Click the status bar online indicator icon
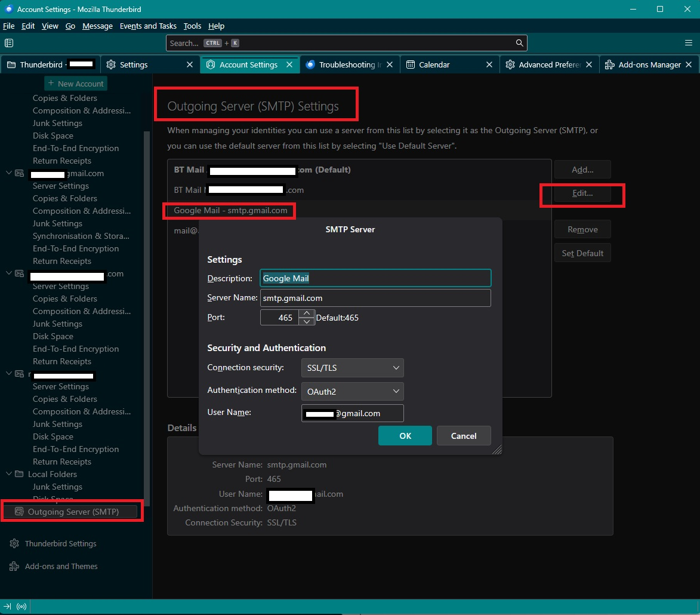This screenshot has width=700, height=615. [21, 607]
